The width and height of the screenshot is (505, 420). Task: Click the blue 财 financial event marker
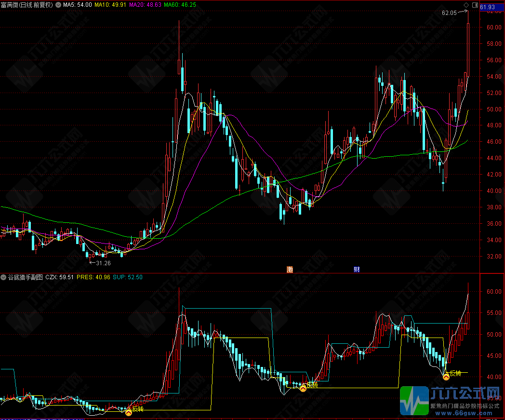[x=357, y=270]
